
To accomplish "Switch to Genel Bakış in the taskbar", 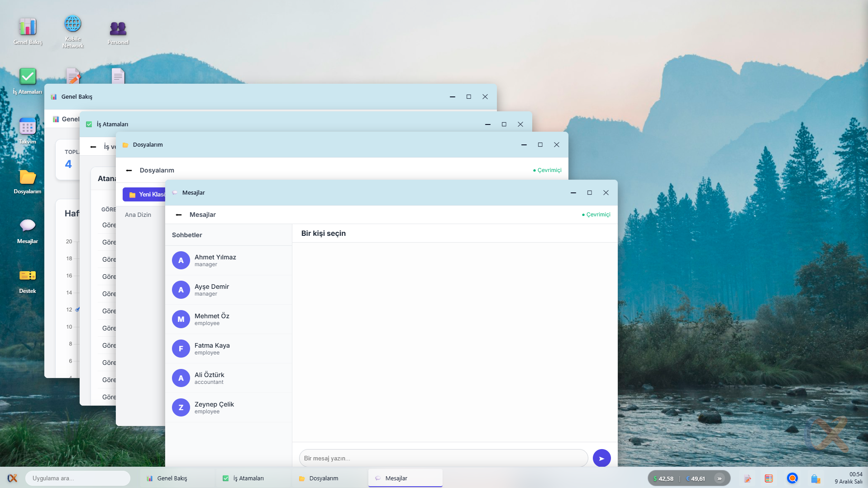I will 172,478.
